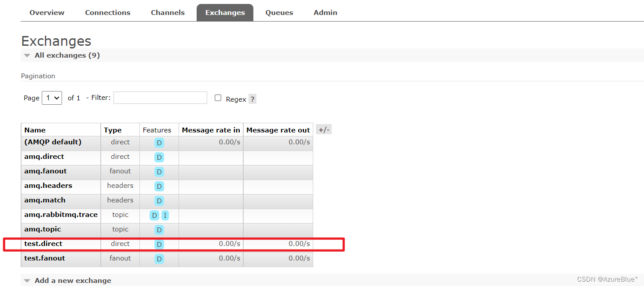Click the fanout type of amq.fanout
The height and width of the screenshot is (286, 644).
(120, 171)
